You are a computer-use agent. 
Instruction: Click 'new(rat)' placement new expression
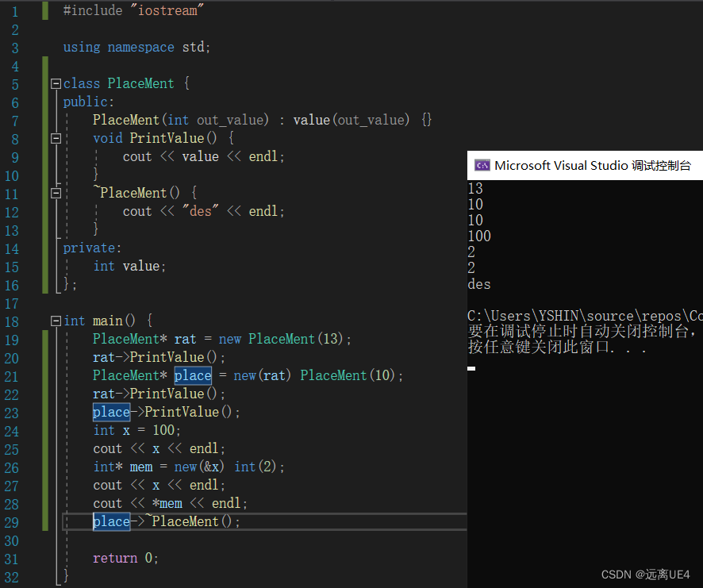coord(263,375)
